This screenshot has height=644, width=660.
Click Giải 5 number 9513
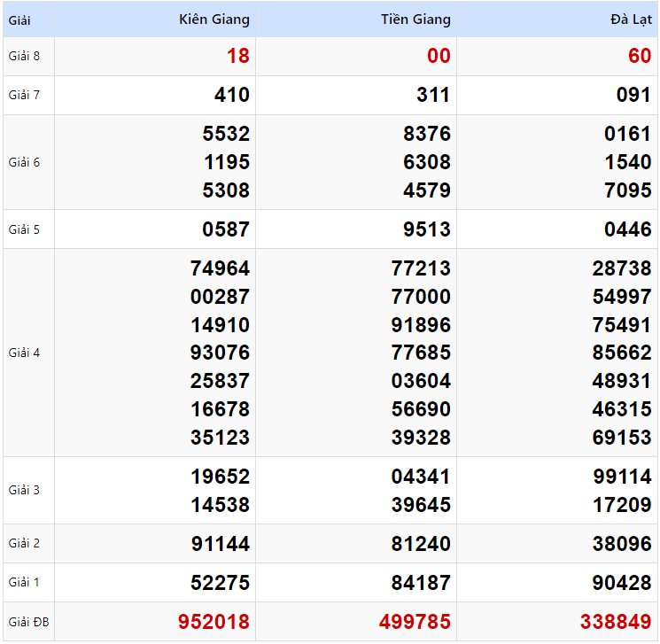pyautogui.click(x=427, y=229)
